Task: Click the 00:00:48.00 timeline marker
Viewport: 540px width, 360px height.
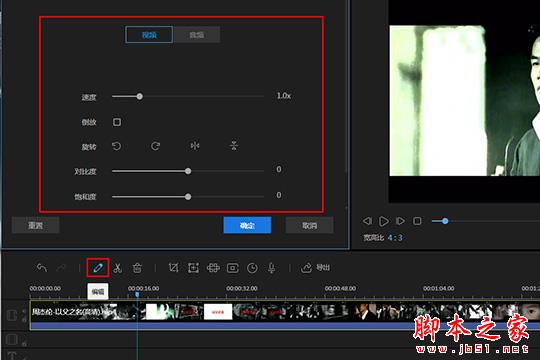Action: point(340,288)
